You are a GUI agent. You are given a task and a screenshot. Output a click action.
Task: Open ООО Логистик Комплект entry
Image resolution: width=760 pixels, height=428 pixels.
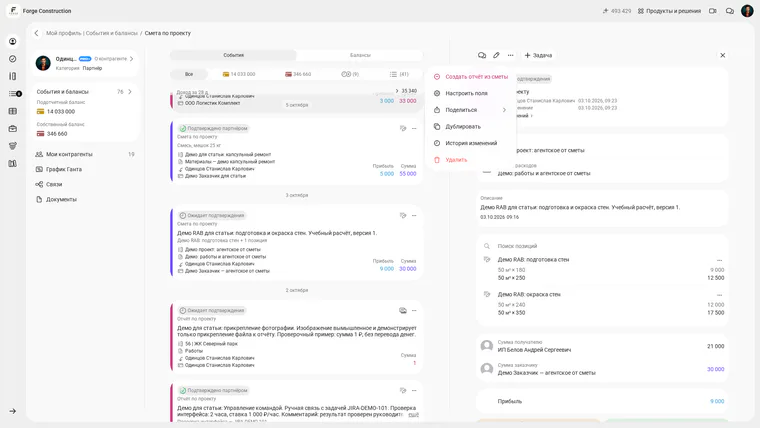(213, 103)
